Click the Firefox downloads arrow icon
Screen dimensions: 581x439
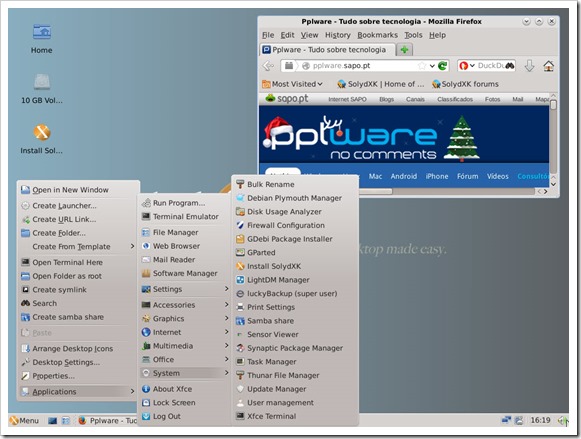coord(529,66)
